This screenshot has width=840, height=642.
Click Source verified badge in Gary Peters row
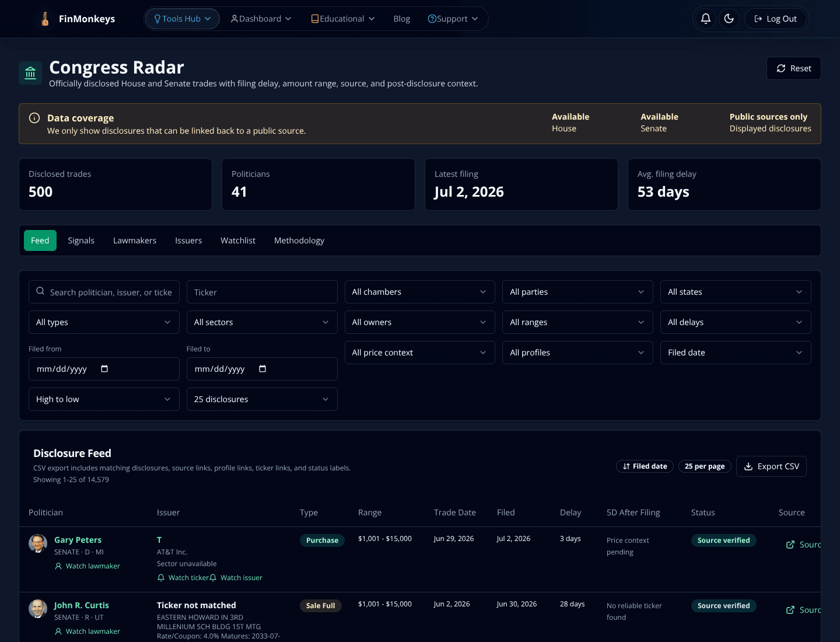pos(723,540)
